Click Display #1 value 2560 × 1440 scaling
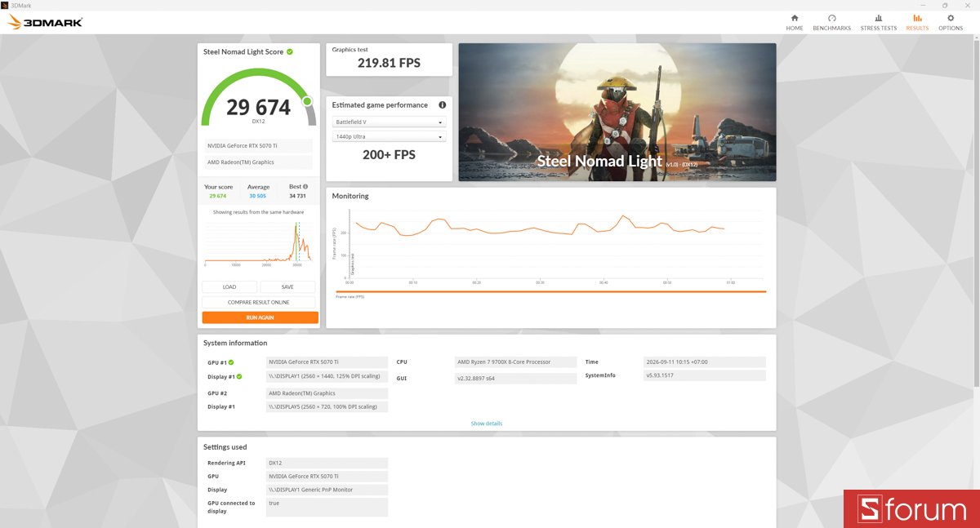Screen dimensions: 980x528 click(x=327, y=377)
